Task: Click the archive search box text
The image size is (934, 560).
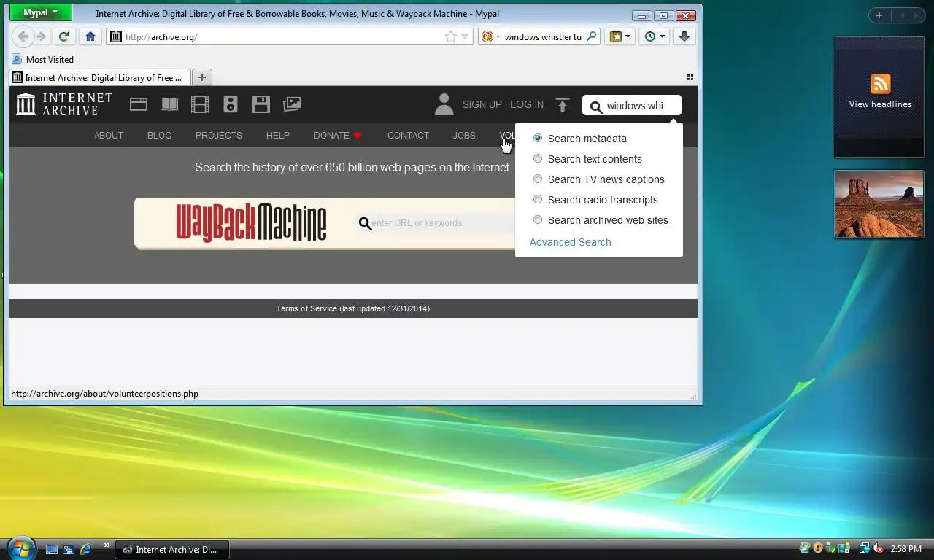Action: (635, 106)
